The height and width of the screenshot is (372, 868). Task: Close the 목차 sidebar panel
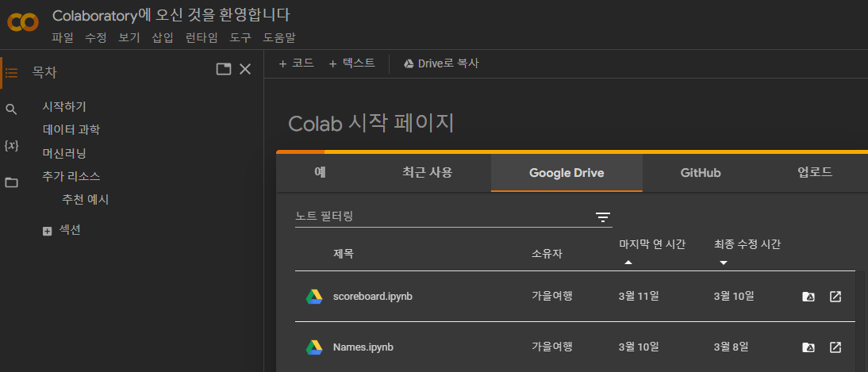coord(244,69)
